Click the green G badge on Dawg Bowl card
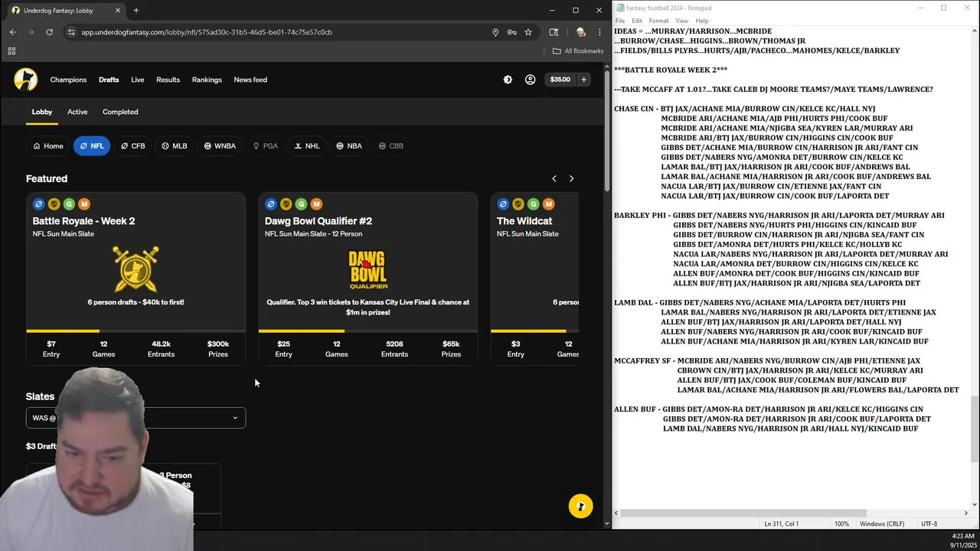This screenshot has height=551, width=980. (301, 204)
